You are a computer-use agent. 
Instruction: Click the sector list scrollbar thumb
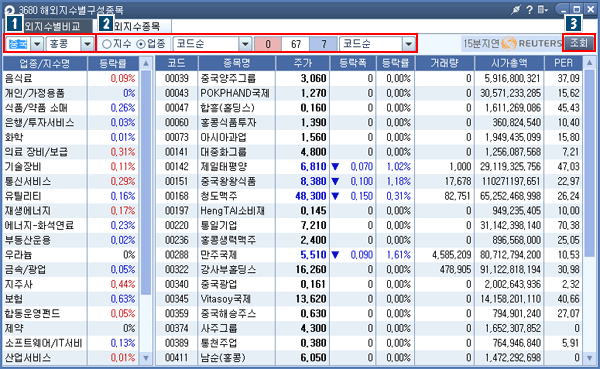[146, 182]
